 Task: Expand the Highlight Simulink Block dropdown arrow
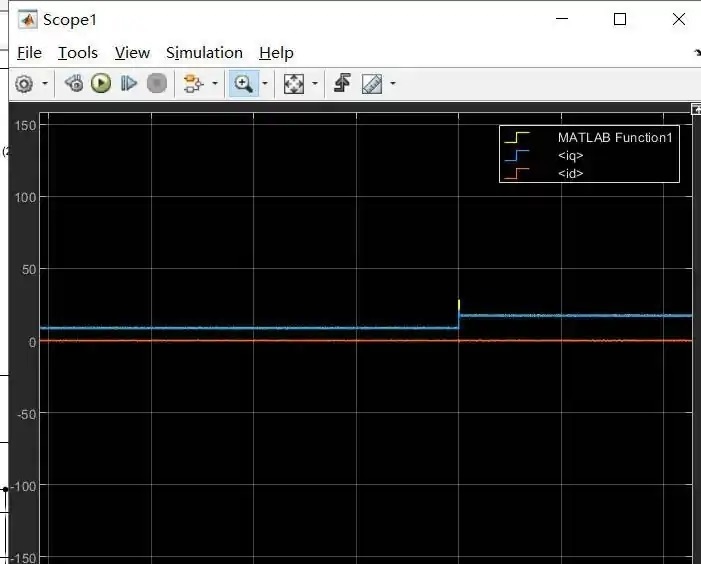(215, 83)
